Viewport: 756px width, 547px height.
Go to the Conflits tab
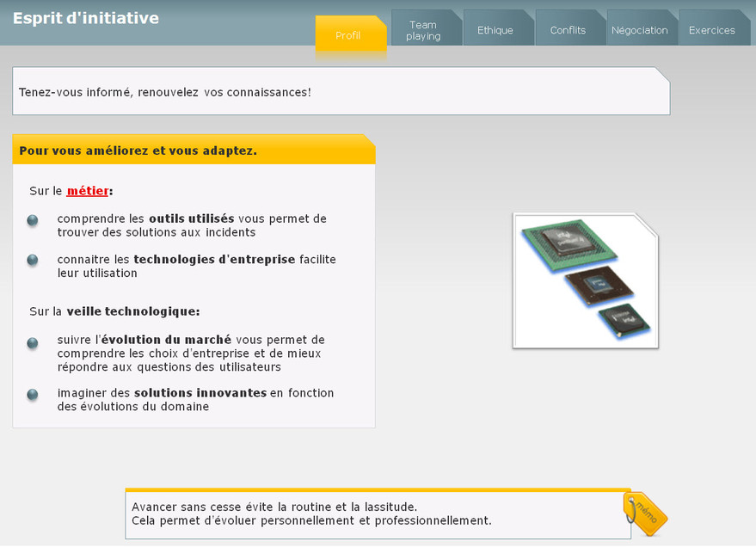click(568, 30)
